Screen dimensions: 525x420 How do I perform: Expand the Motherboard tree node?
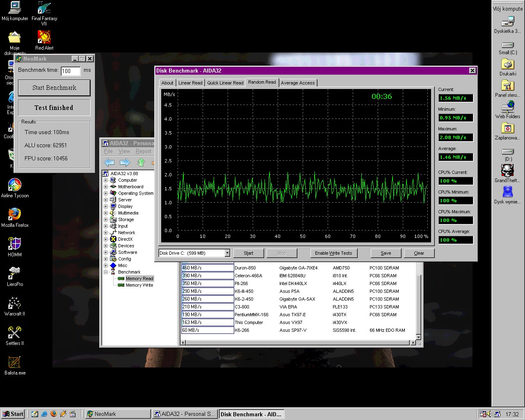(106, 187)
